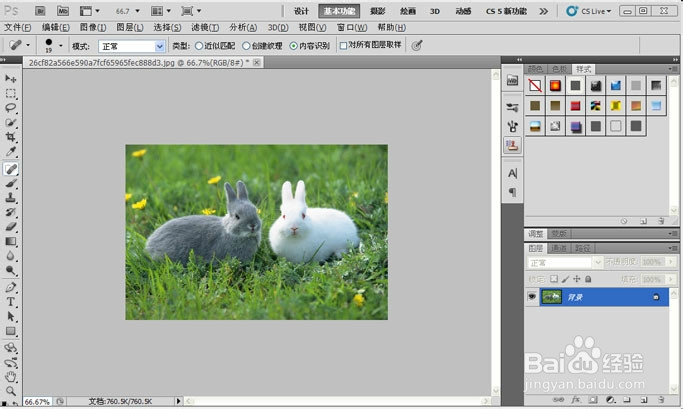Screen dimensions: 683x409
Task: Open the Character panel icon
Action: point(513,173)
